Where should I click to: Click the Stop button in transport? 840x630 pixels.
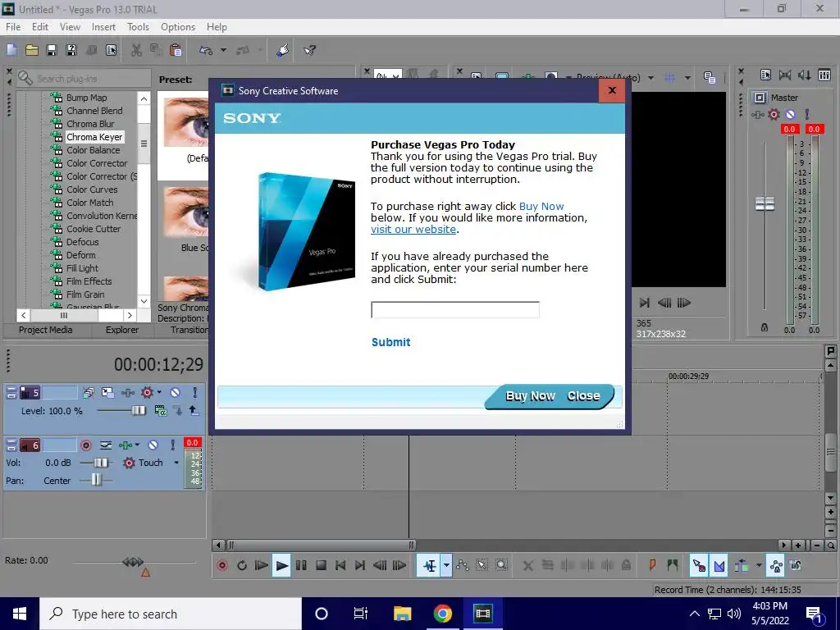coord(321,565)
